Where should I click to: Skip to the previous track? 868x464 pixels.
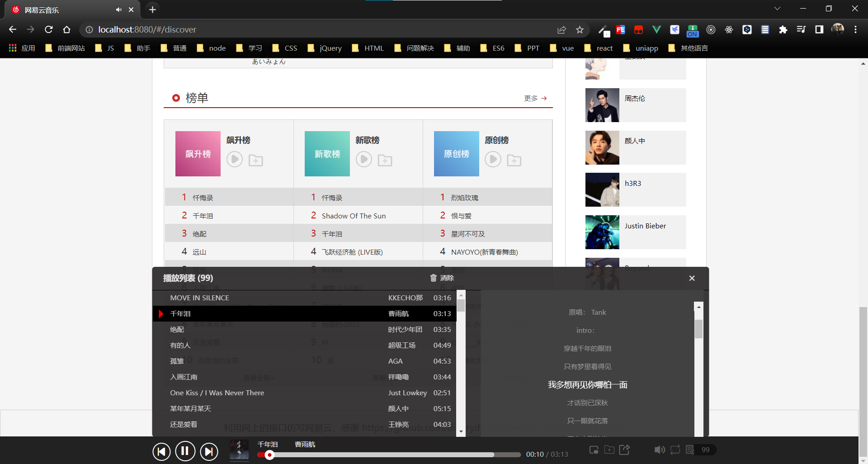point(161,451)
